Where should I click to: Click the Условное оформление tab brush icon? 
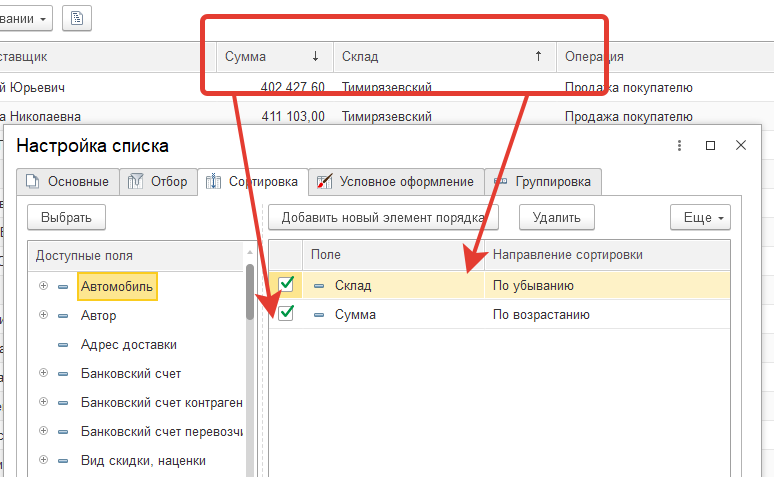coord(324,182)
